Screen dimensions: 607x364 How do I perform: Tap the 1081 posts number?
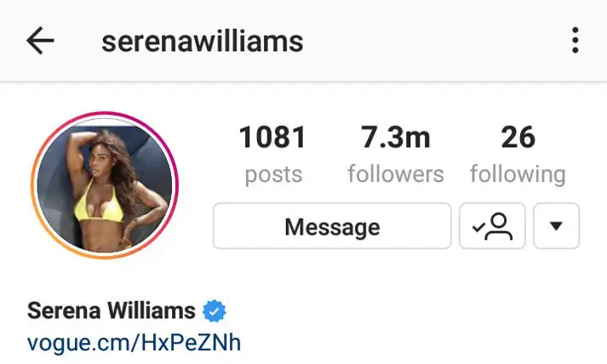pos(273,137)
